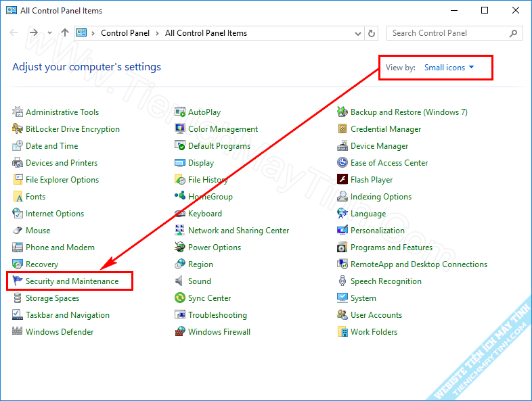This screenshot has height=401, width=532.
Task: Open Programs and Features link
Action: click(391, 247)
